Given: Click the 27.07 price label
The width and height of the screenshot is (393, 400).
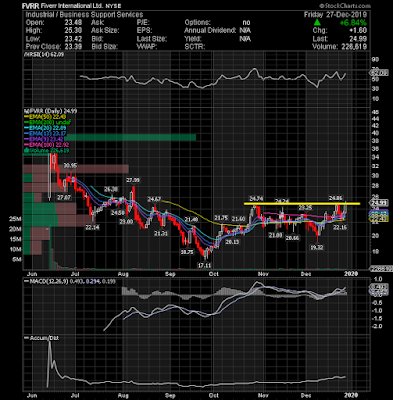Looking at the screenshot, I should point(64,198).
